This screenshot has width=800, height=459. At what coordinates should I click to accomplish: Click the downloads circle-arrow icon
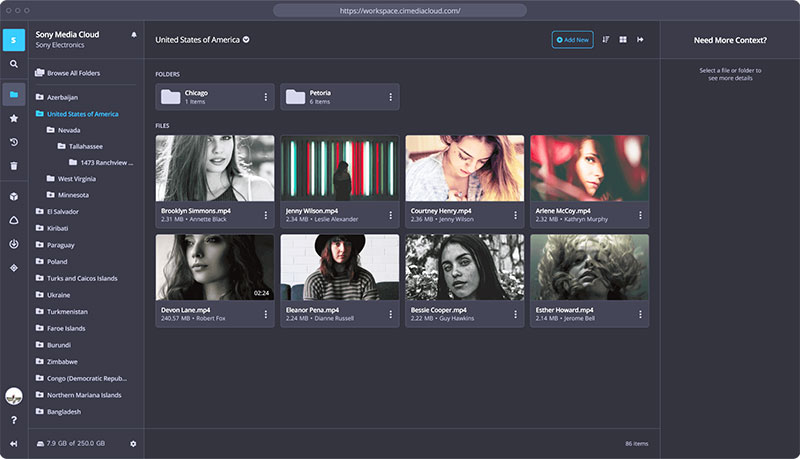click(14, 244)
